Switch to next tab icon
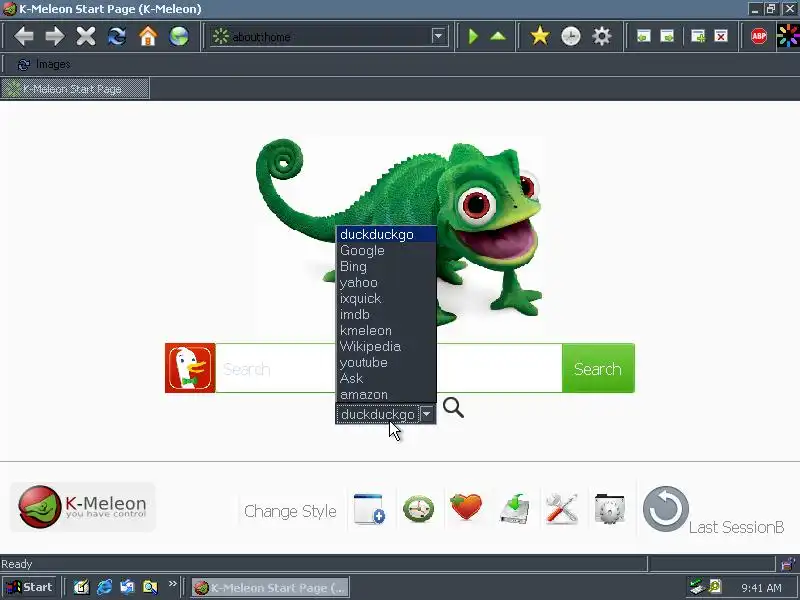Screen dimensions: 800x600 coord(667,36)
